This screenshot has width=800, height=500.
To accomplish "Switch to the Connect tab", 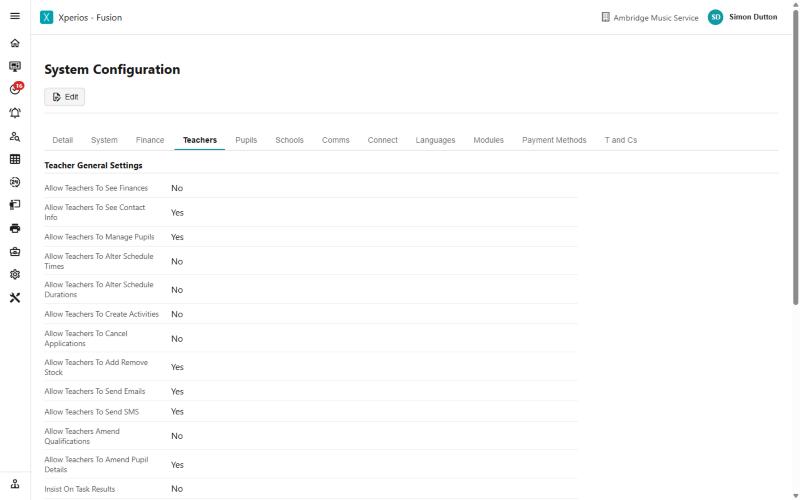I will tap(383, 140).
